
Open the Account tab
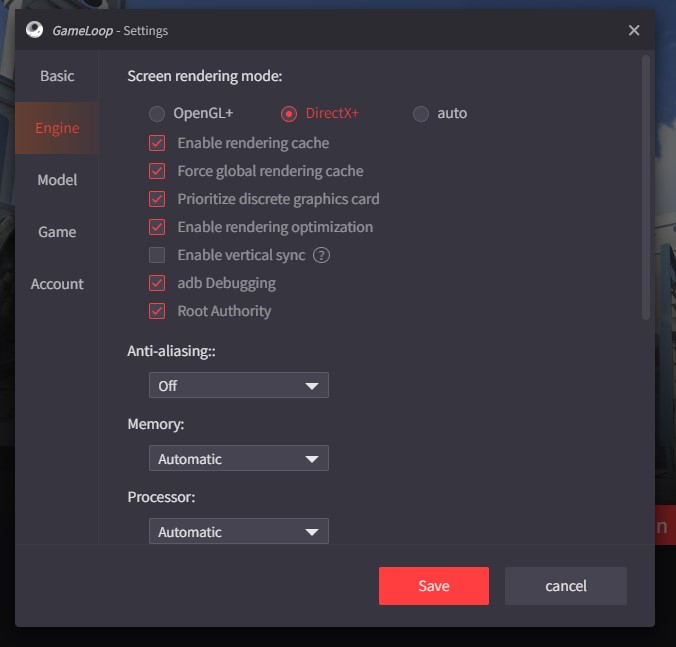57,284
